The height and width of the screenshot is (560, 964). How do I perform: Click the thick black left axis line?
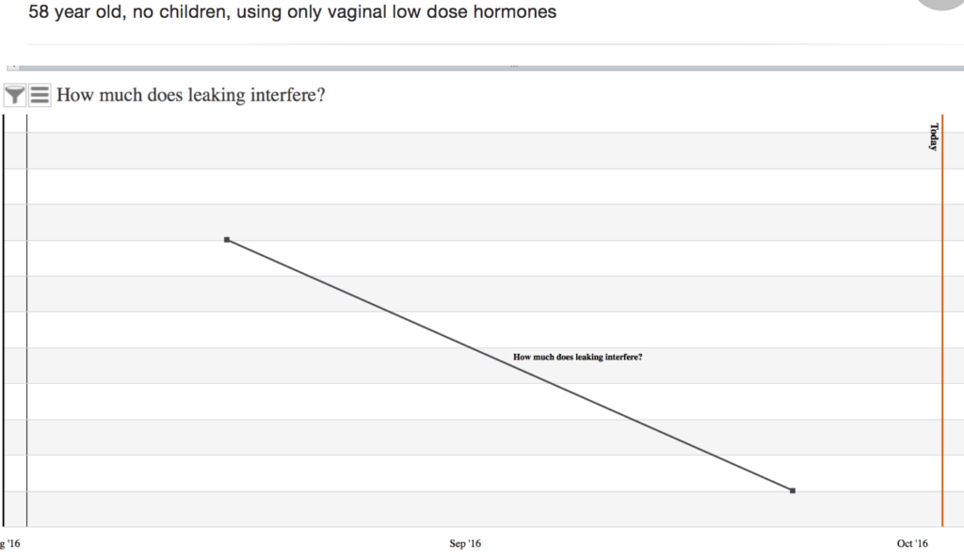[3, 320]
